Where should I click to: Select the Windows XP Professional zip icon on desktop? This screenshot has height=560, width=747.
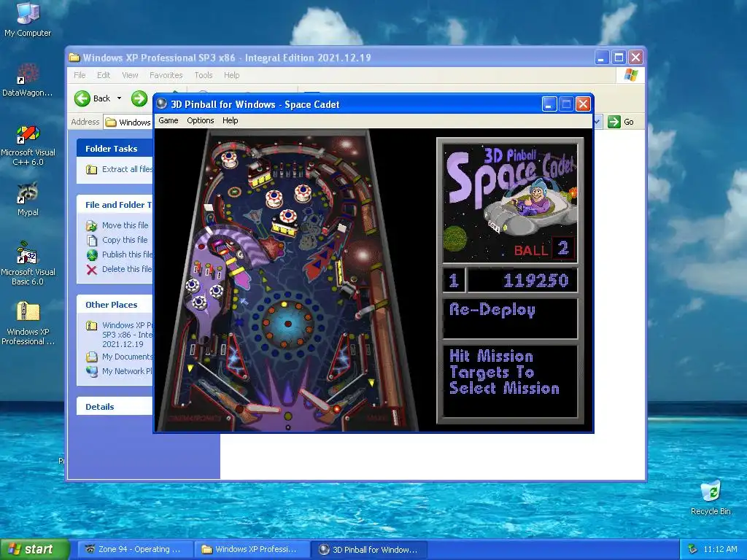28,323
